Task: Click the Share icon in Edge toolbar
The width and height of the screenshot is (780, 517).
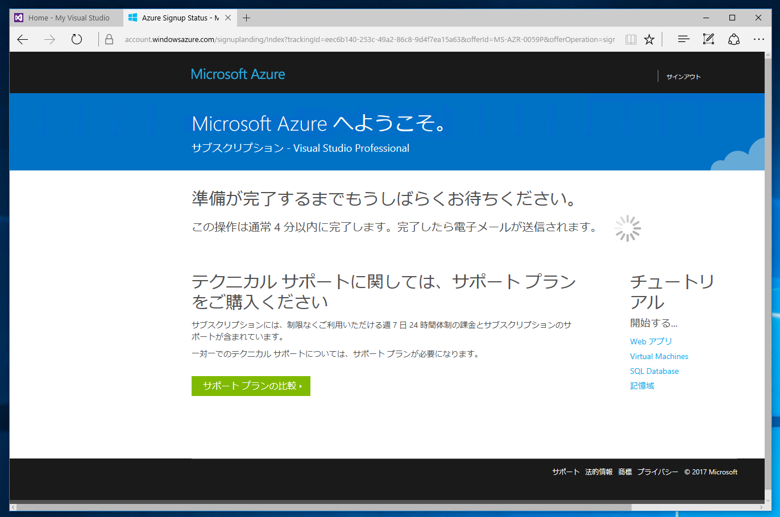Action: (734, 39)
